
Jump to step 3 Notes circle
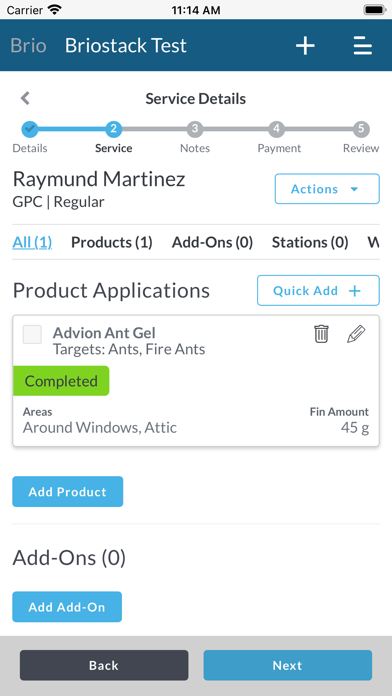(x=194, y=129)
